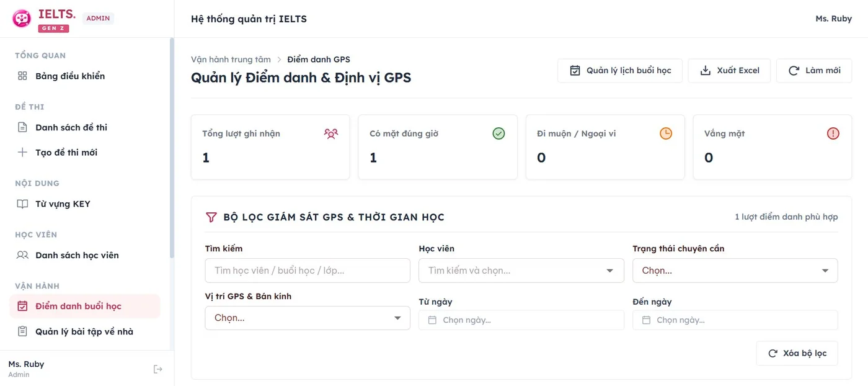Select Điểm danh buổi học menu item
Viewport: 868px width, 386px height.
click(85, 306)
